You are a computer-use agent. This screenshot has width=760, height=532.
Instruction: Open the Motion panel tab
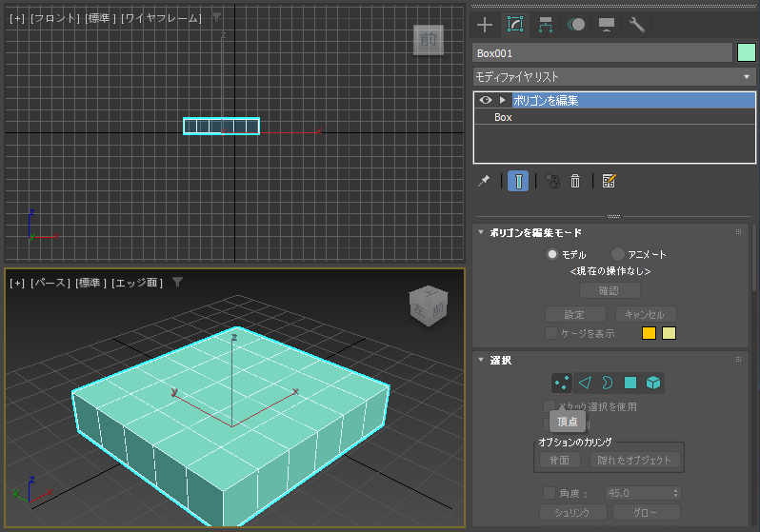click(576, 25)
